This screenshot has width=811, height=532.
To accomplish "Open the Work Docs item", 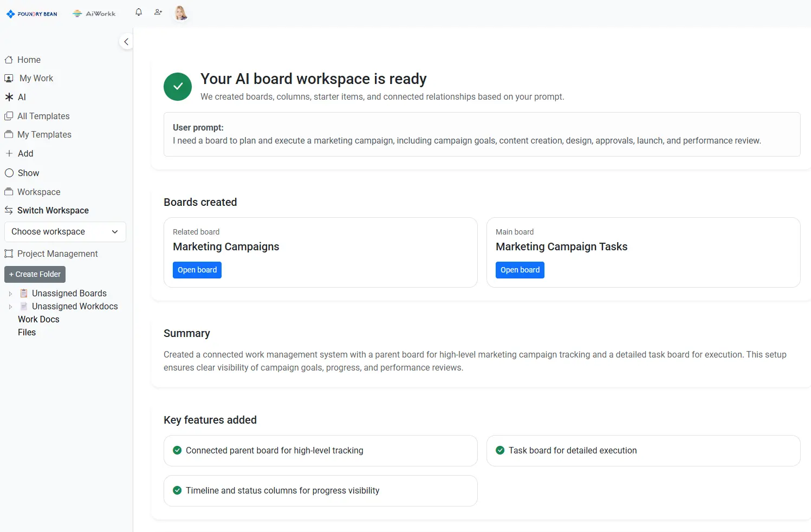I will tap(38, 319).
